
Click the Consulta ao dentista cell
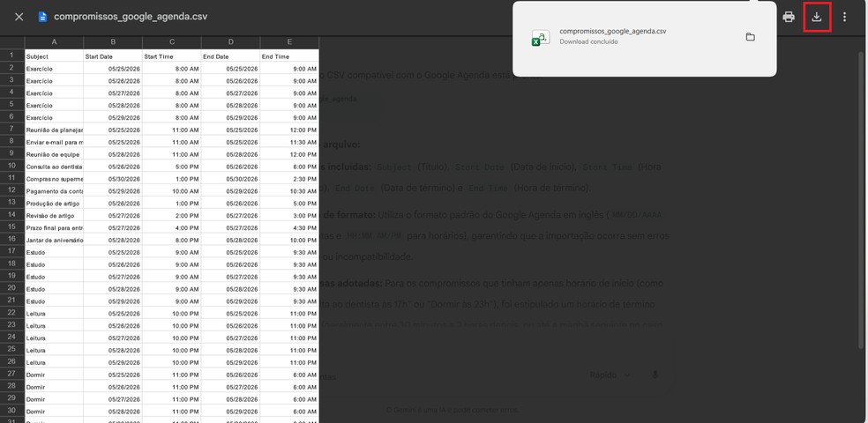click(55, 167)
